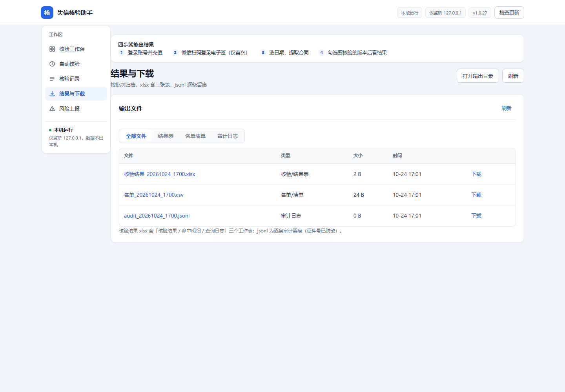Open the 审计日志 tab
Viewport: 565px width, 392px height.
click(x=228, y=136)
